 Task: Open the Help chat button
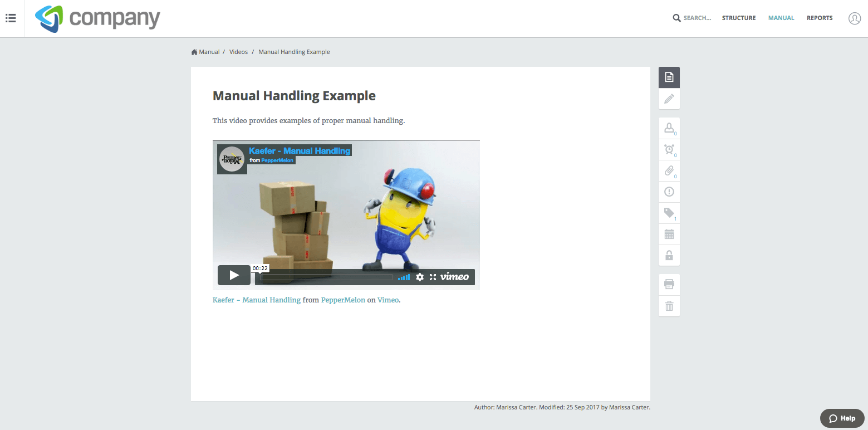pos(842,418)
